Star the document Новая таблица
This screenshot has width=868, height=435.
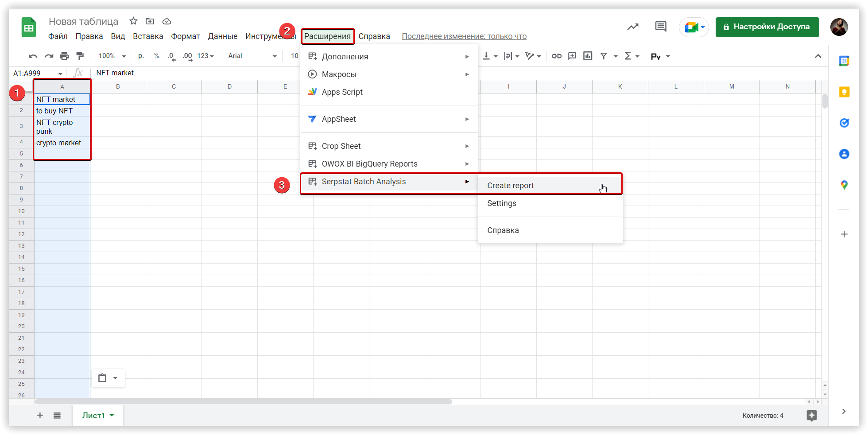pyautogui.click(x=133, y=21)
